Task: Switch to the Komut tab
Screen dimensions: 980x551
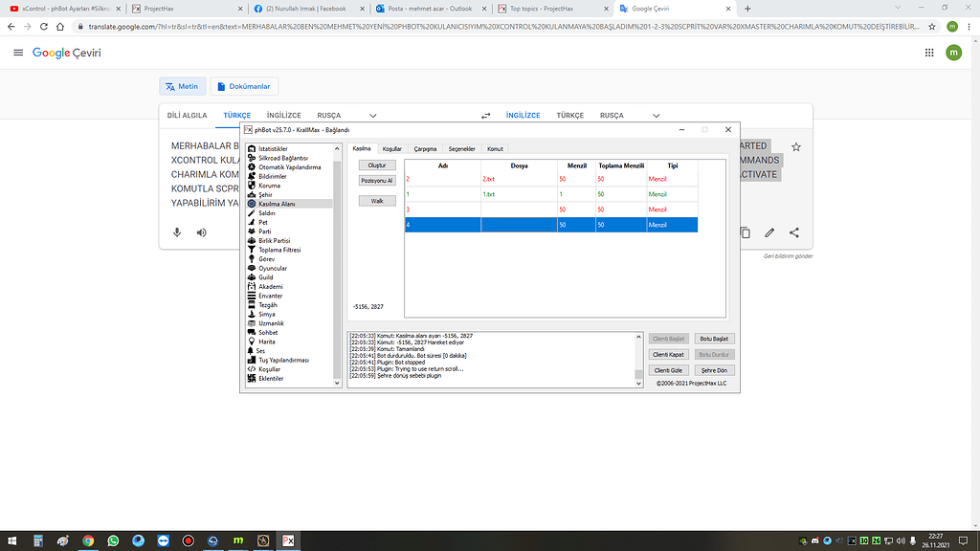Action: pyautogui.click(x=495, y=149)
